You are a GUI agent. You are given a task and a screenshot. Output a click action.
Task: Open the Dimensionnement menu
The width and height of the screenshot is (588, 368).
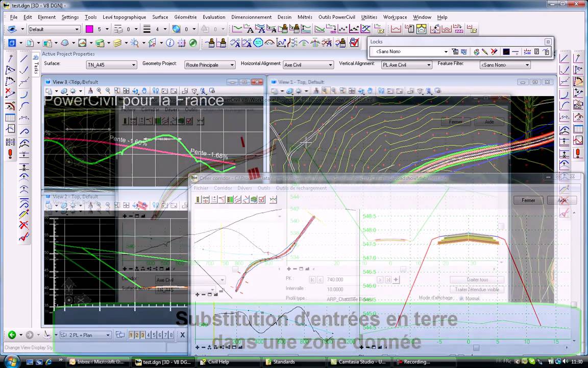point(251,17)
